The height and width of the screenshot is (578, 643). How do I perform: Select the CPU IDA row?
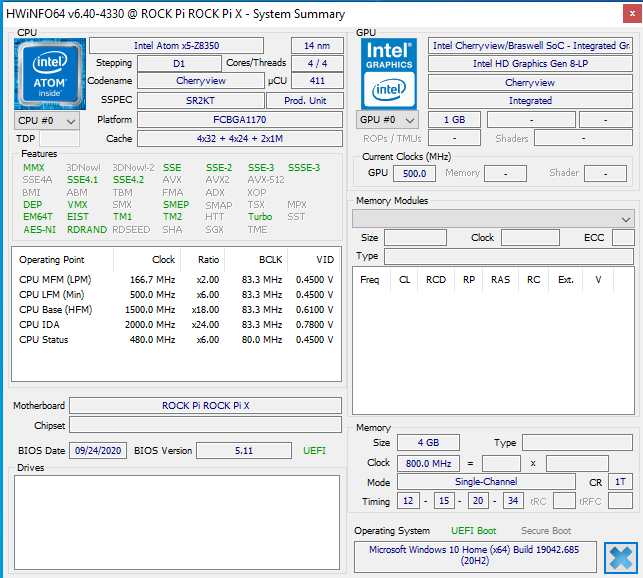coord(176,325)
